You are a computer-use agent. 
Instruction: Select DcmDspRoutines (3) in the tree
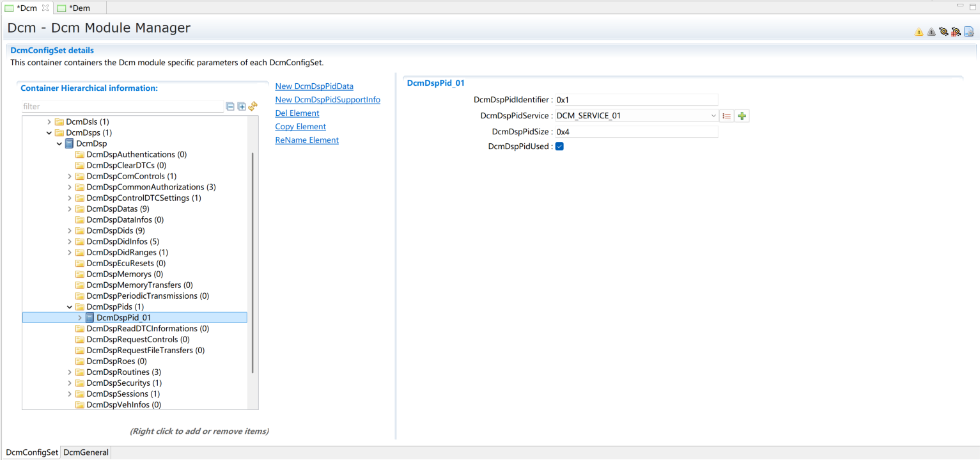123,372
